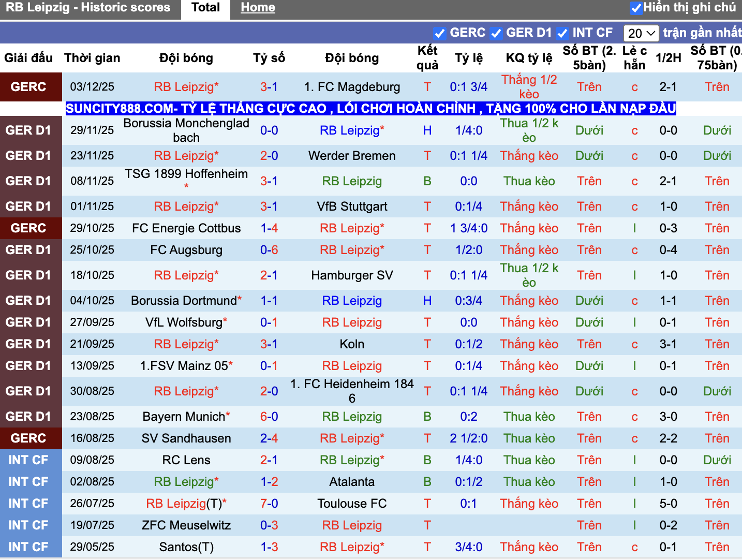The image size is (742, 560).
Task: Click result H on Dortmund row
Action: (x=427, y=301)
